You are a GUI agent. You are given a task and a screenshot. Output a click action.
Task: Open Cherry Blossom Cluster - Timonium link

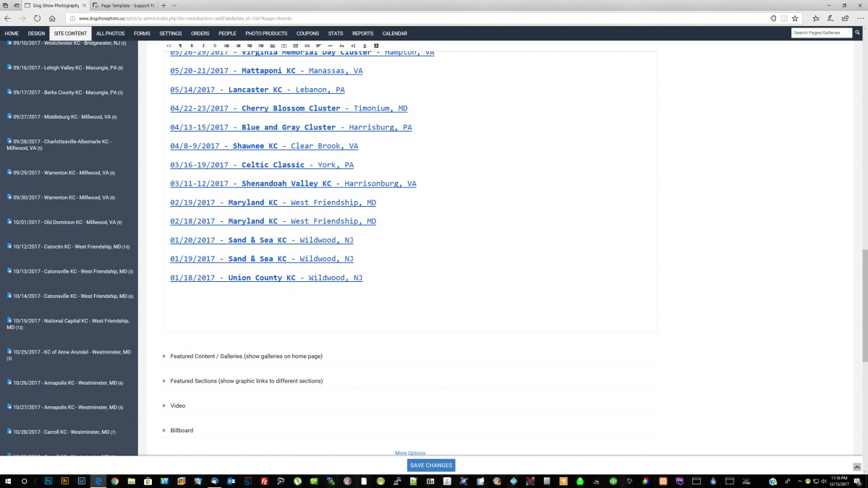(289, 108)
